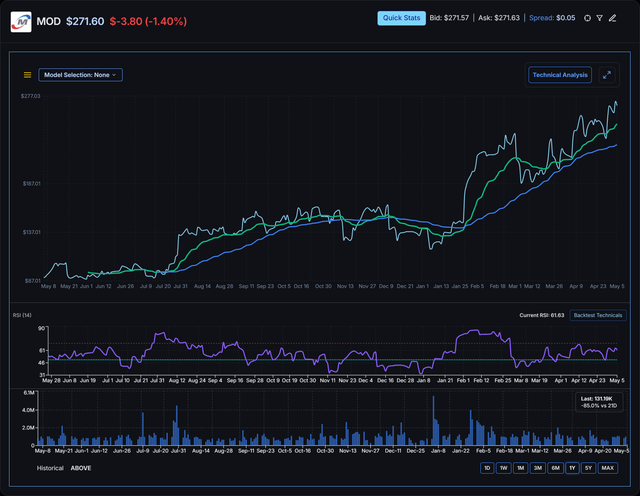The image size is (640, 496).
Task: Click the circular target icon in header
Action: (x=587, y=18)
